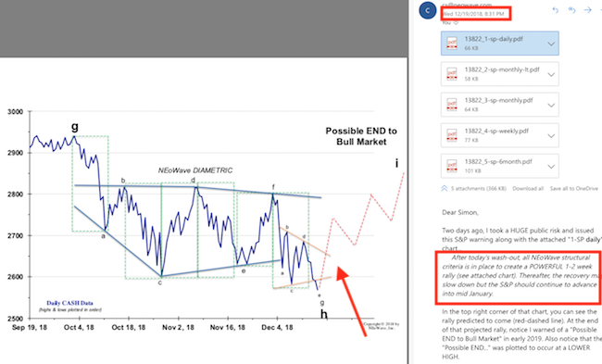Image resolution: width=602 pixels, height=364 pixels.
Task: Click the "3000" y-axis value
Action: point(15,112)
